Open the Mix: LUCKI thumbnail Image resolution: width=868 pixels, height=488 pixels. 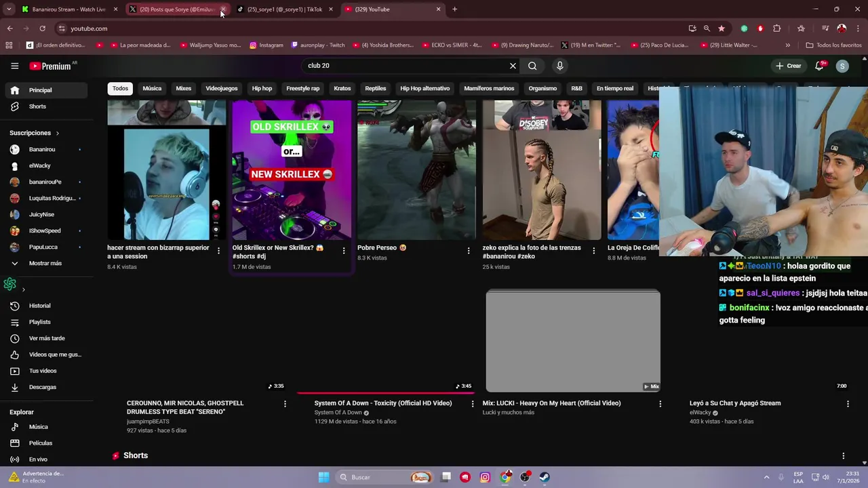(x=573, y=341)
